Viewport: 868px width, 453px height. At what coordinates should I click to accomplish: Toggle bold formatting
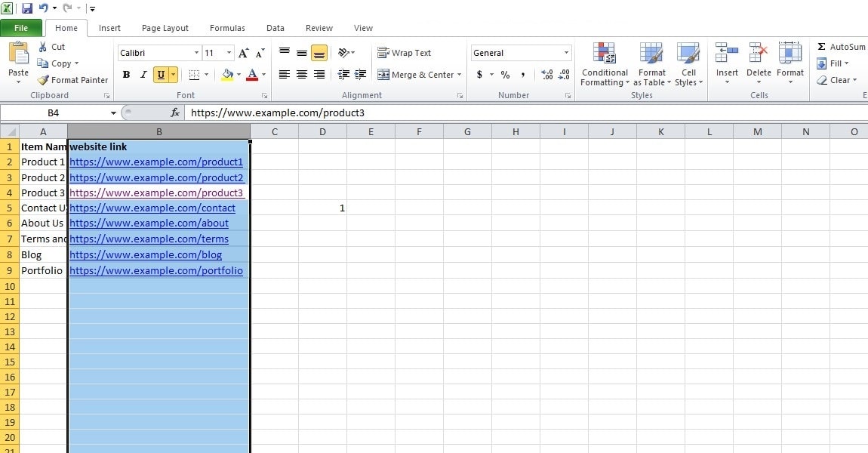coord(126,75)
